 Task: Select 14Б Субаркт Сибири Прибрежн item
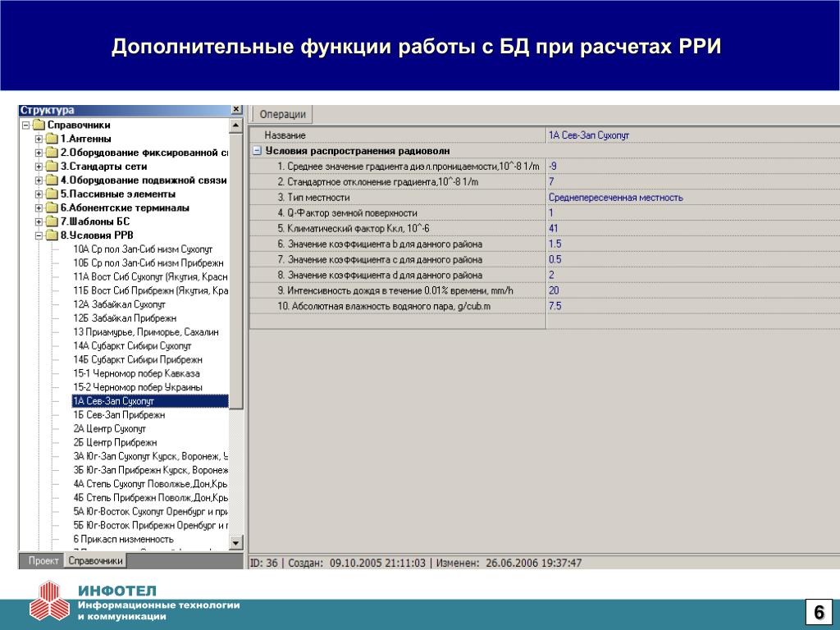point(138,360)
